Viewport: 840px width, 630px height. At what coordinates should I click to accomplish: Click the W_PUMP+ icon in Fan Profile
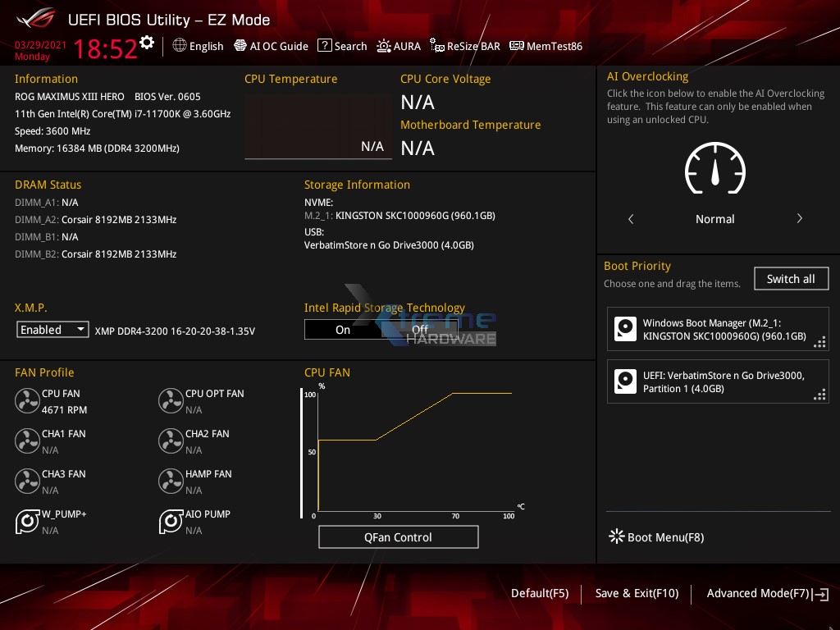pyautogui.click(x=27, y=521)
